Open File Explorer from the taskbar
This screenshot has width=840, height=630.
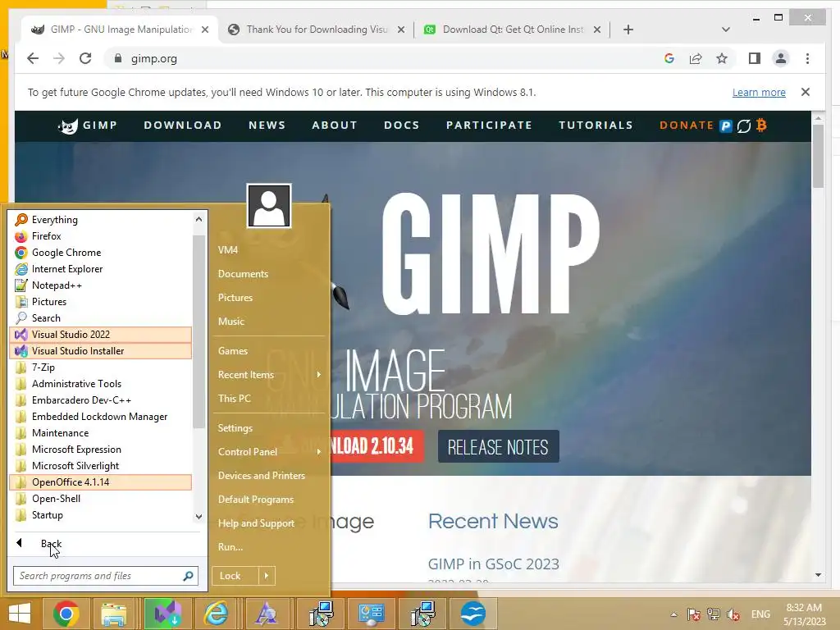114,614
